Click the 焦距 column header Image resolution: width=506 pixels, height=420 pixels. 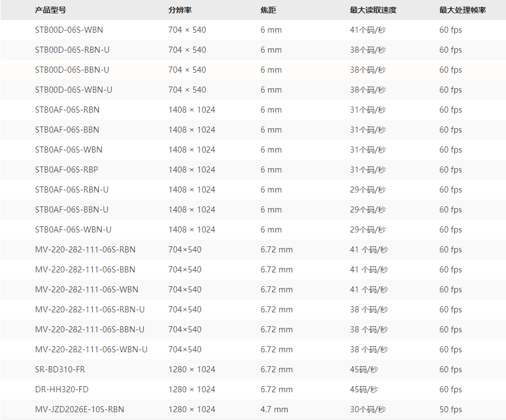pyautogui.click(x=268, y=10)
